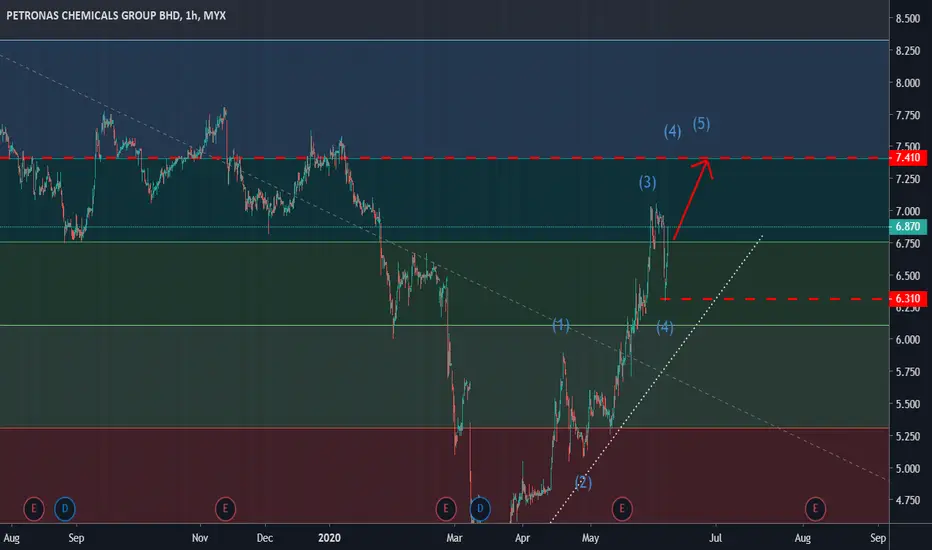Click the 7.000 price axis value
The image size is (932, 550).
pyautogui.click(x=908, y=212)
